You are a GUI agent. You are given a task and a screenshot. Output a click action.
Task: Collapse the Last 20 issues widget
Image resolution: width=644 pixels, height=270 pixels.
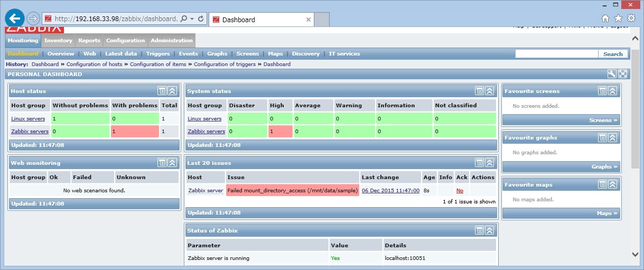click(489, 163)
